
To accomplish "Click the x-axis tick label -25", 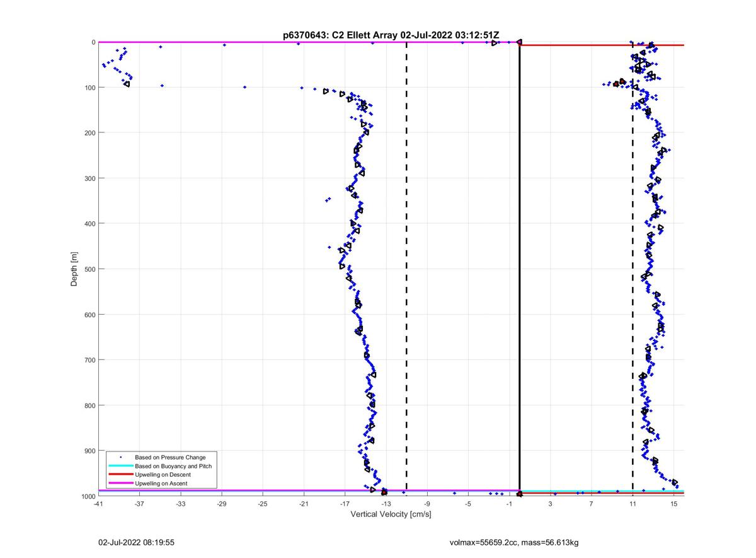I will (263, 504).
